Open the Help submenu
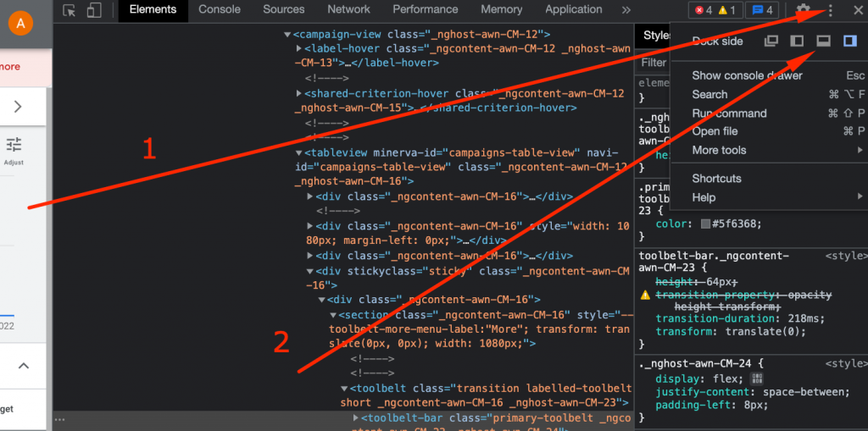868x431 pixels. tap(769, 197)
